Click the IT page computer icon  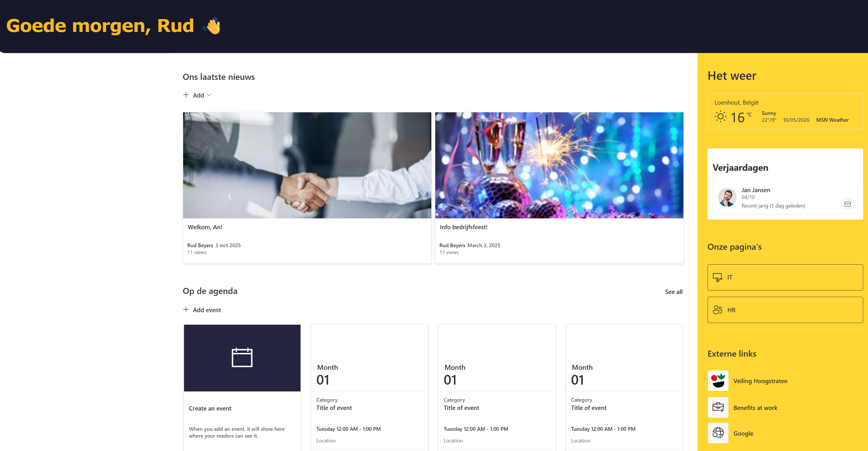(x=717, y=277)
